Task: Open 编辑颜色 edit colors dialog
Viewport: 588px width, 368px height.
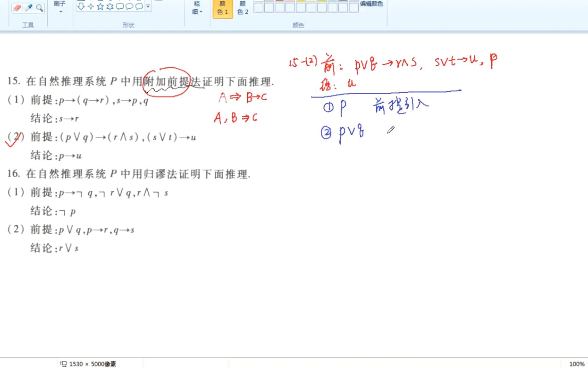Action: [x=371, y=4]
